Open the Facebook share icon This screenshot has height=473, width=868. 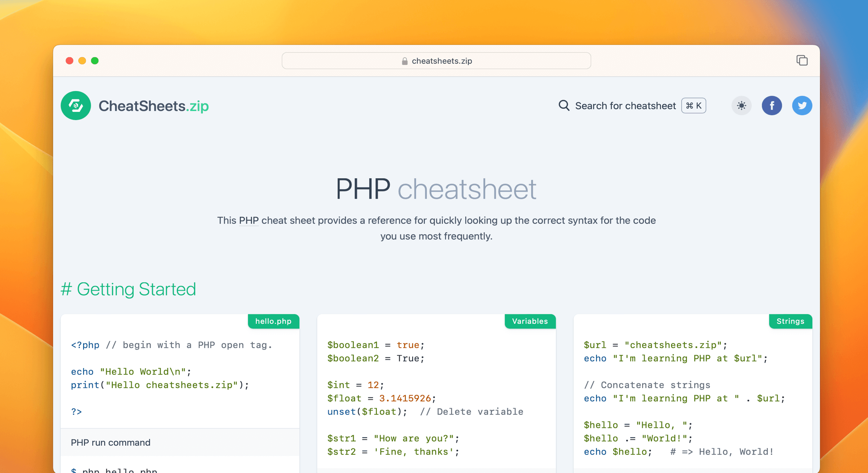pos(772,106)
